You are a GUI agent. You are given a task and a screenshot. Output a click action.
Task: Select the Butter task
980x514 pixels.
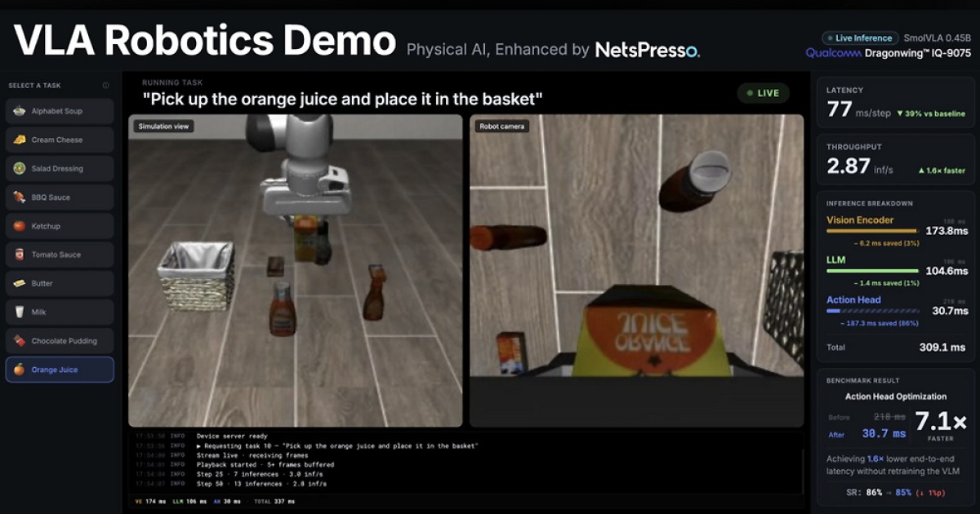coord(60,283)
